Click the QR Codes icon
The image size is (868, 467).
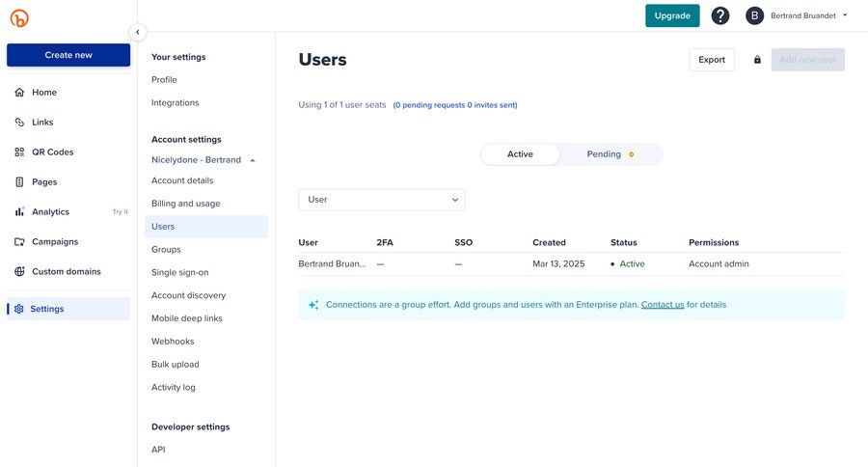point(19,151)
